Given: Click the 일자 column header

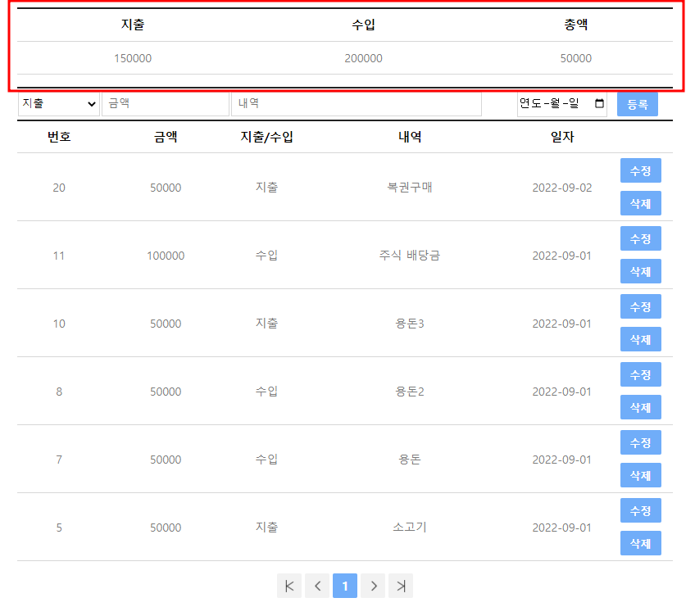Looking at the screenshot, I should (x=562, y=137).
